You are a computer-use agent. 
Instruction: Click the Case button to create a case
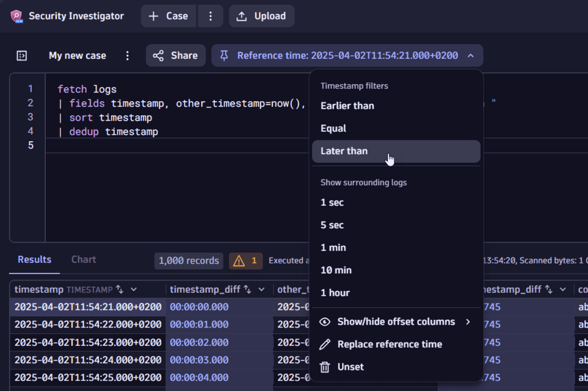pyautogui.click(x=168, y=16)
